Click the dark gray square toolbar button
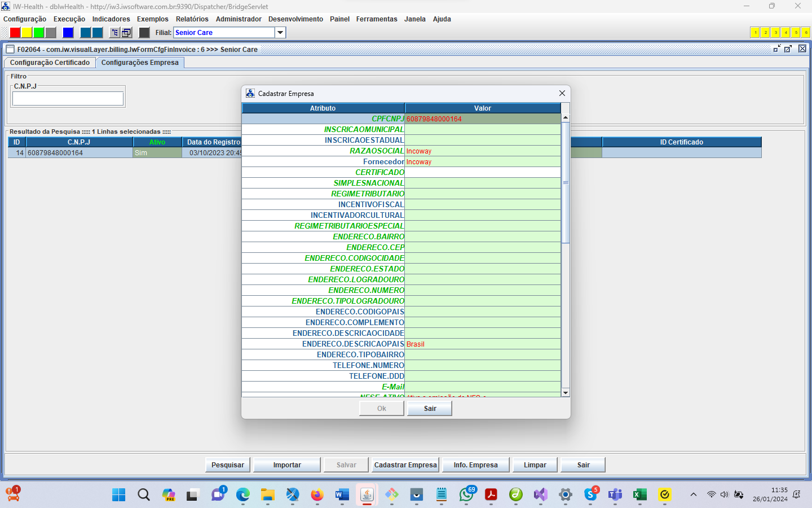 [x=144, y=33]
